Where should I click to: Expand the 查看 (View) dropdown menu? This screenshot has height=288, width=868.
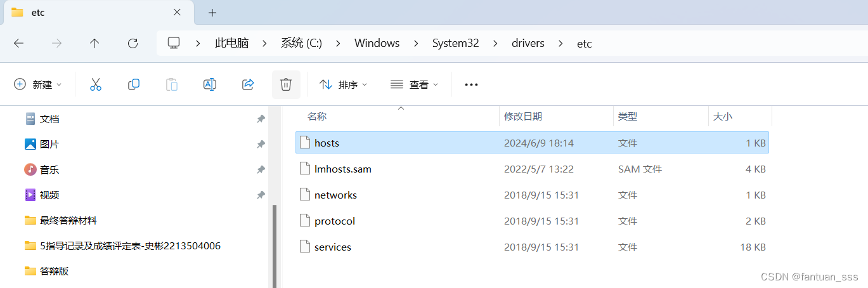(415, 84)
